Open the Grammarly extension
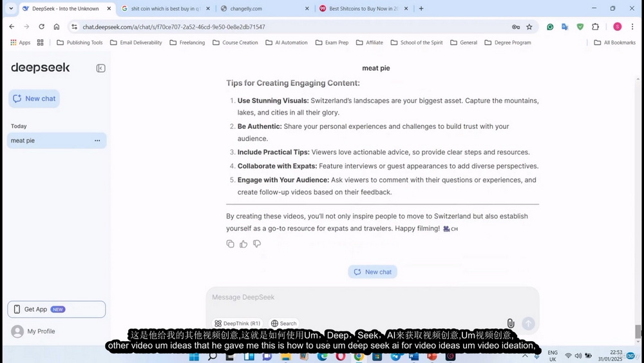Screen dimensions: 644x363 tap(550, 26)
